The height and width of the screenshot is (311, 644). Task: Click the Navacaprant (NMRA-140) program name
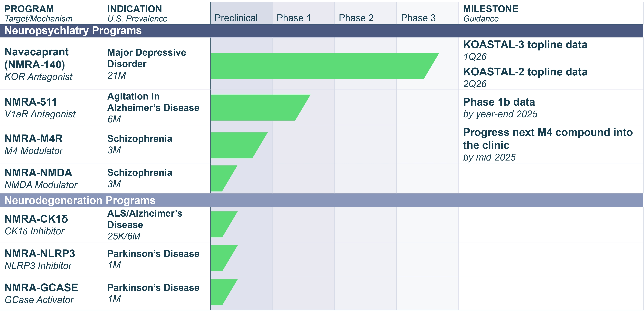tap(37, 58)
